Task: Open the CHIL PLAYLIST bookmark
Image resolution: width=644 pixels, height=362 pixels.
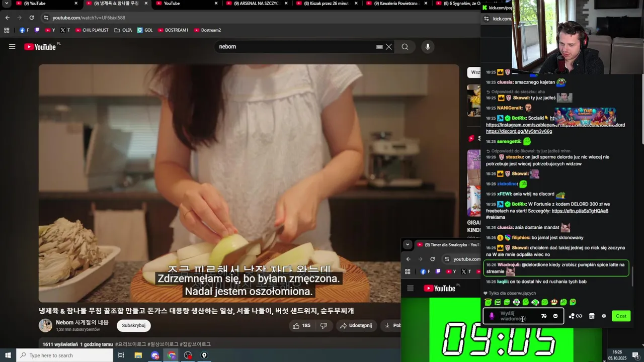Action: [x=92, y=30]
